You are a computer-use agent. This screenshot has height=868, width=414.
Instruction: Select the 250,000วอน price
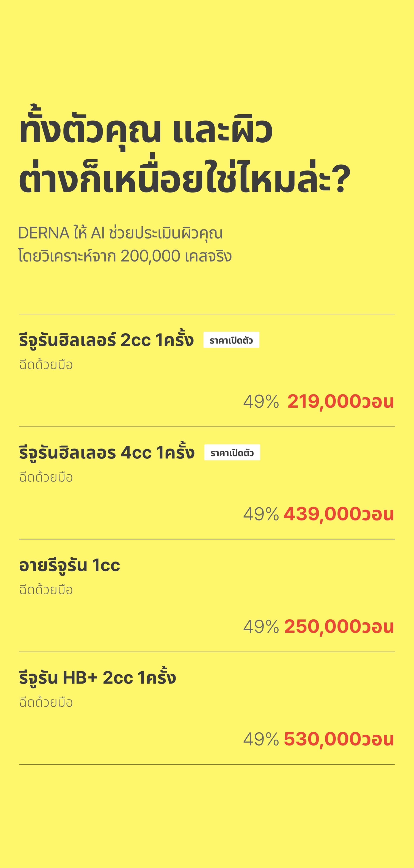click(x=339, y=626)
